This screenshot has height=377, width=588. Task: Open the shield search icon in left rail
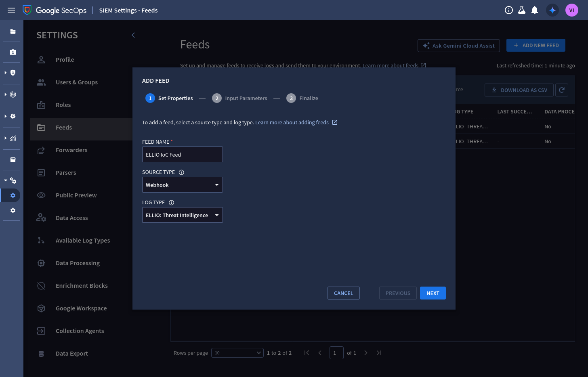[x=13, y=73]
